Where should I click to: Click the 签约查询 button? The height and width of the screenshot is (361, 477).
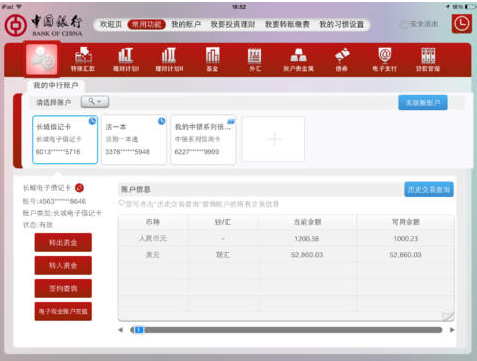point(63,288)
